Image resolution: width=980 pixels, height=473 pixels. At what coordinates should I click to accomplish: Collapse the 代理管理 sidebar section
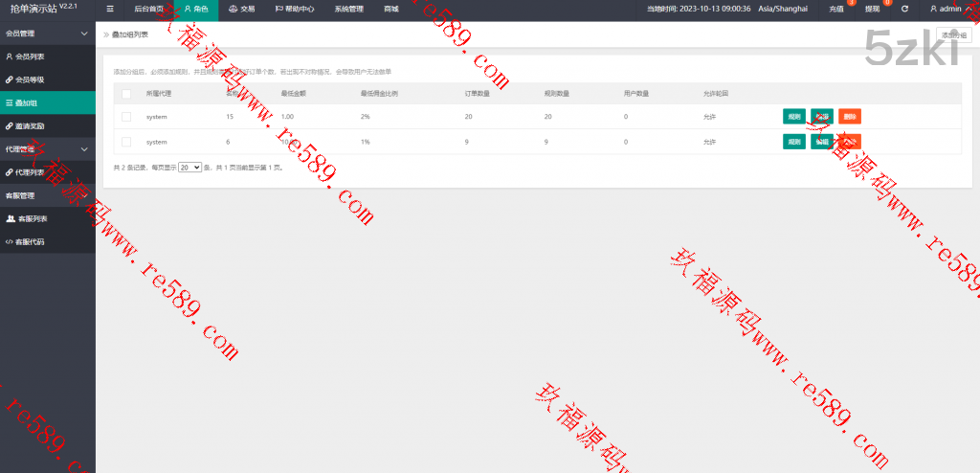pos(48,149)
